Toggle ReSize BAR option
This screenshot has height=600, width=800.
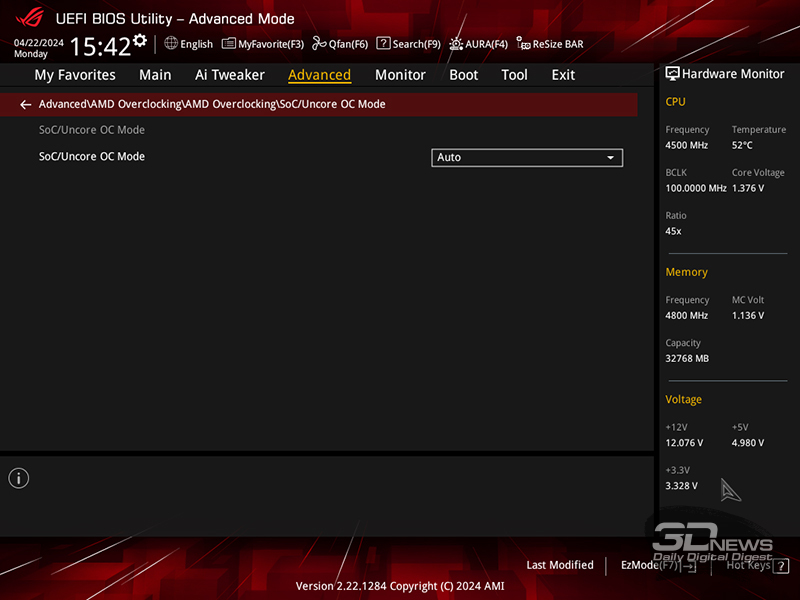(549, 44)
